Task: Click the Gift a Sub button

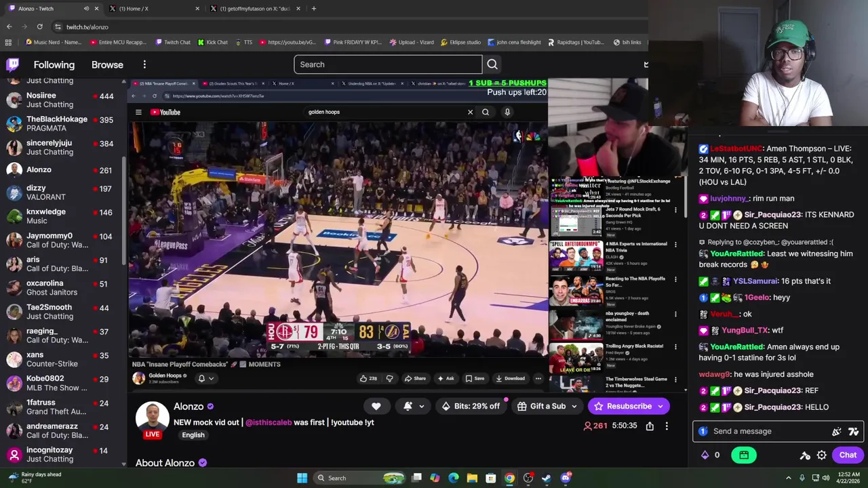Action: coord(541,406)
